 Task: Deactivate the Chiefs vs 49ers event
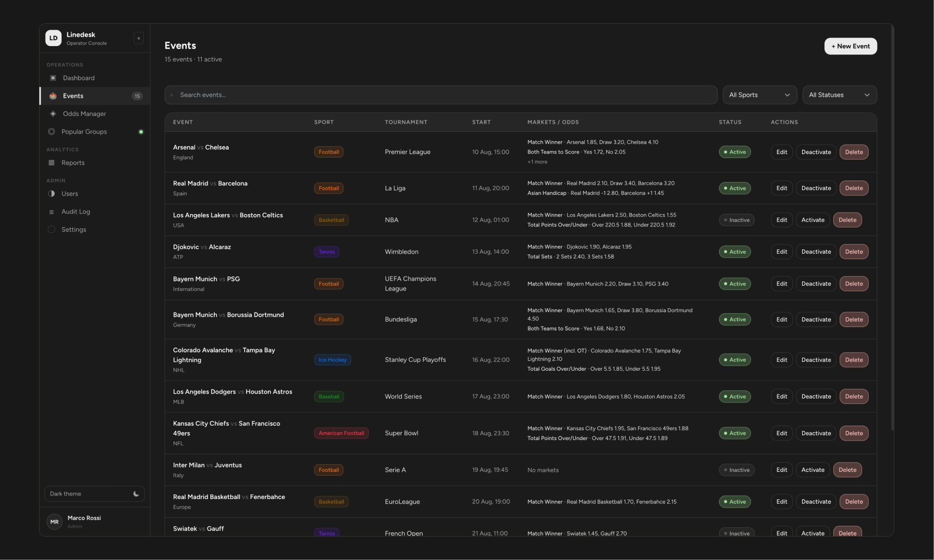coord(816,433)
